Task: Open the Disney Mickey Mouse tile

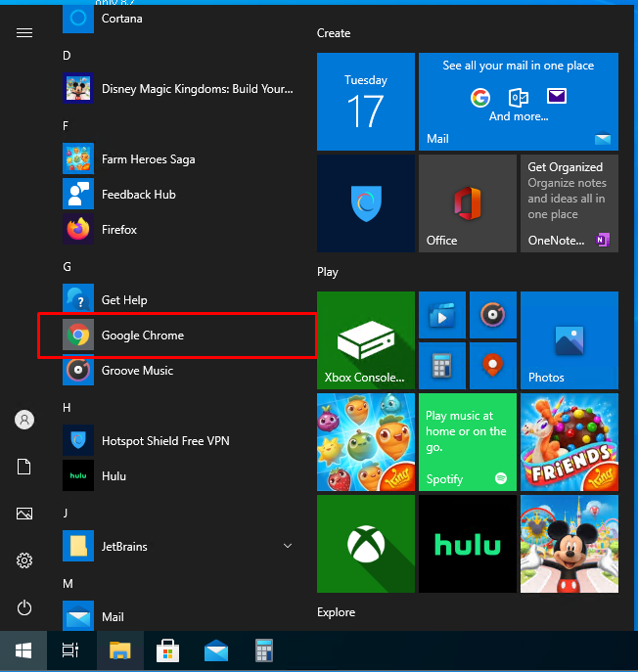Action: tap(570, 544)
